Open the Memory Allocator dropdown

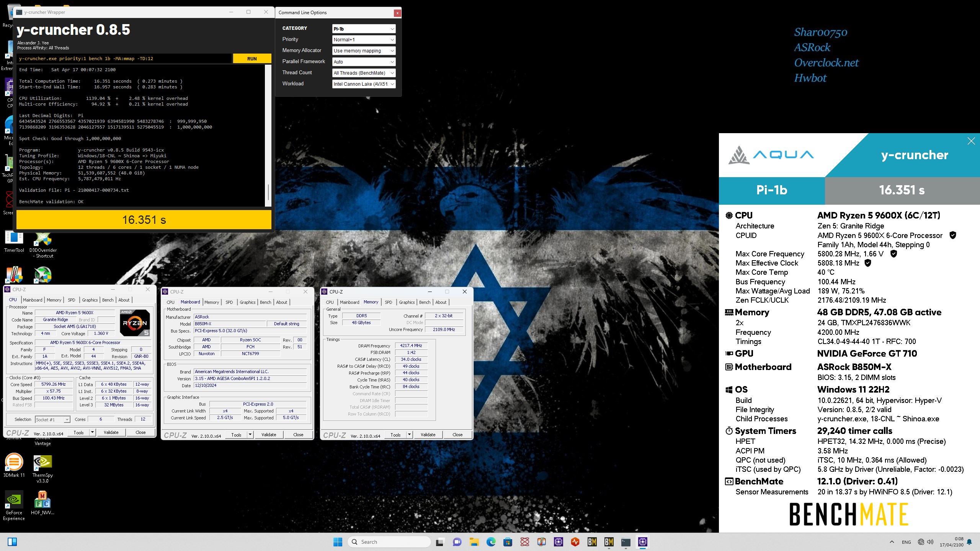pyautogui.click(x=364, y=51)
